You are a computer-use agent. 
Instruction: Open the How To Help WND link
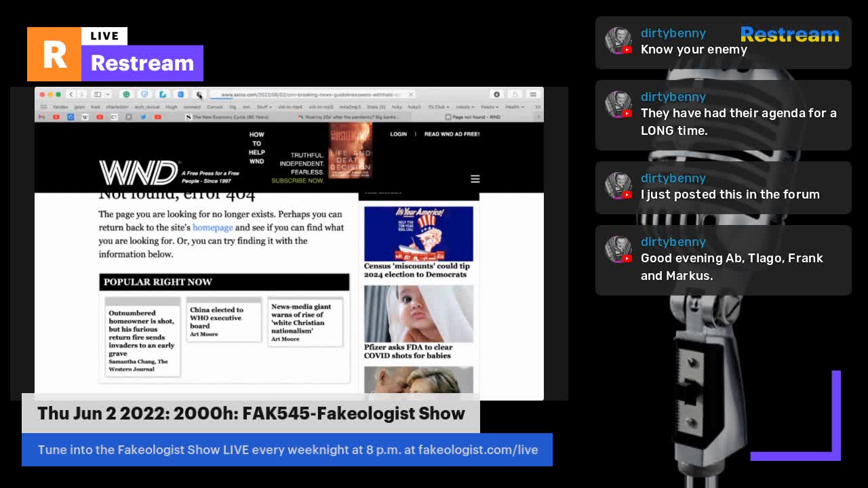click(x=256, y=148)
